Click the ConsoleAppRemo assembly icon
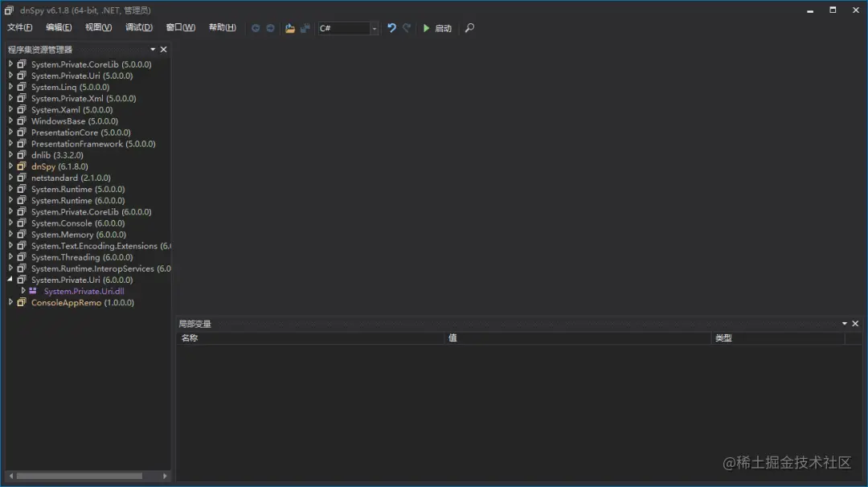Image resolution: width=868 pixels, height=487 pixels. pos(22,302)
